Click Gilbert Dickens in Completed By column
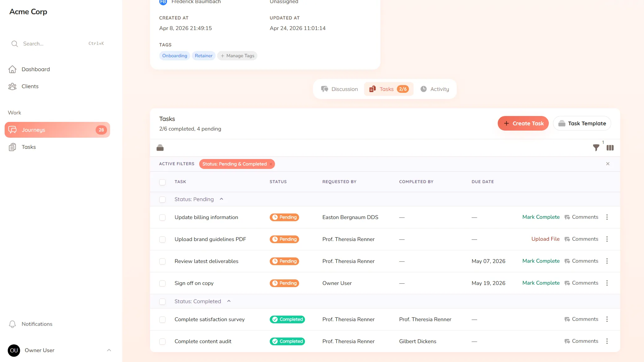The image size is (644, 362). [x=418, y=341]
